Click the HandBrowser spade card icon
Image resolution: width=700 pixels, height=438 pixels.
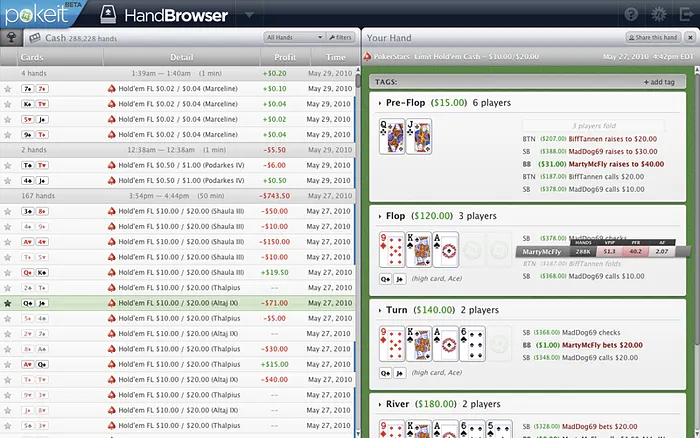pyautogui.click(x=108, y=14)
